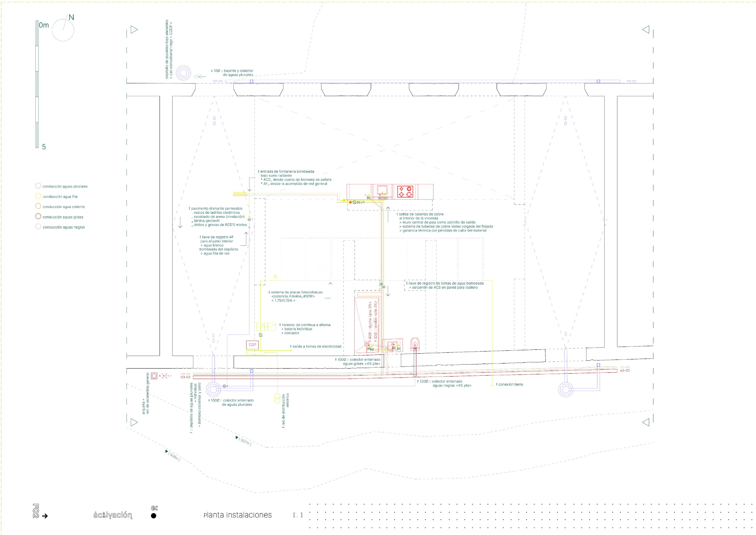
Task: Click the electrical distribution transformer symbol
Action: (277, 398)
